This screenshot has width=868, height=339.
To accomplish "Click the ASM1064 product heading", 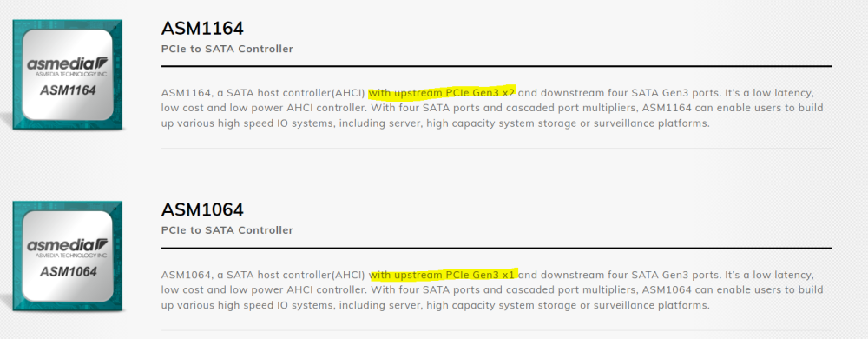I will click(x=202, y=210).
